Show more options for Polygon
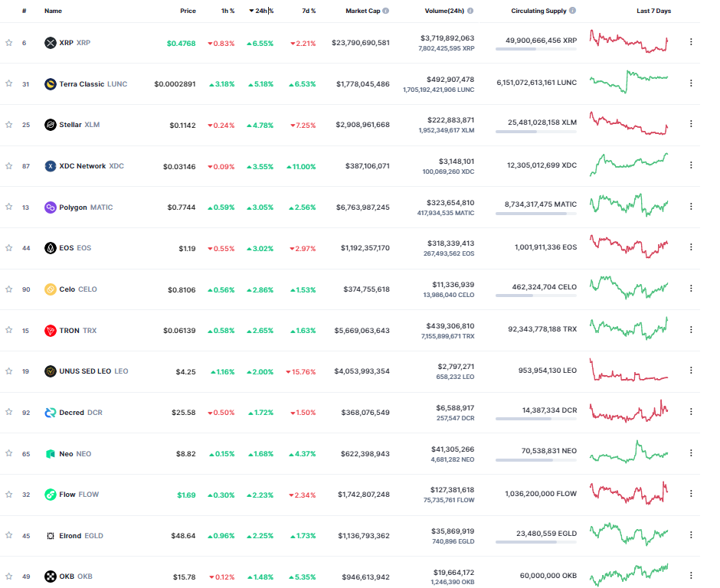This screenshot has height=588, width=720. point(691,207)
